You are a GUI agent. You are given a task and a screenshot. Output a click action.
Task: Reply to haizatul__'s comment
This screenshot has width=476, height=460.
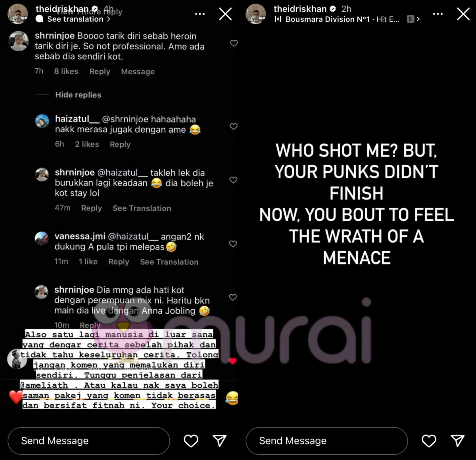pos(120,144)
